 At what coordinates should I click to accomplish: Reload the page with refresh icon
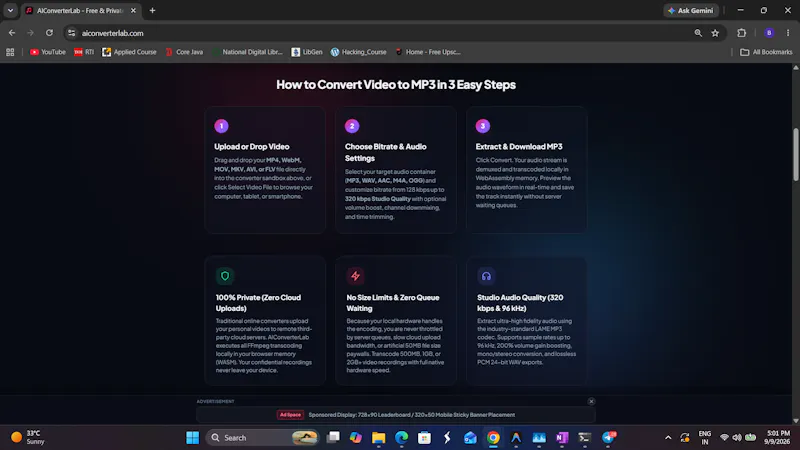click(49, 33)
